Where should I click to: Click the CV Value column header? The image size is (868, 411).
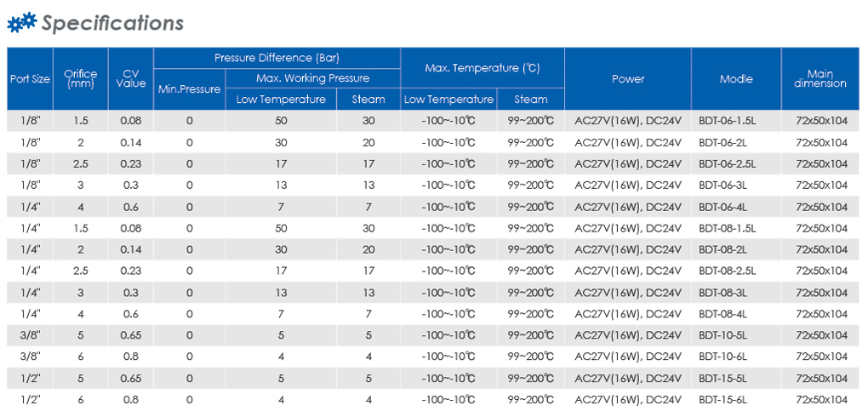coord(131,78)
